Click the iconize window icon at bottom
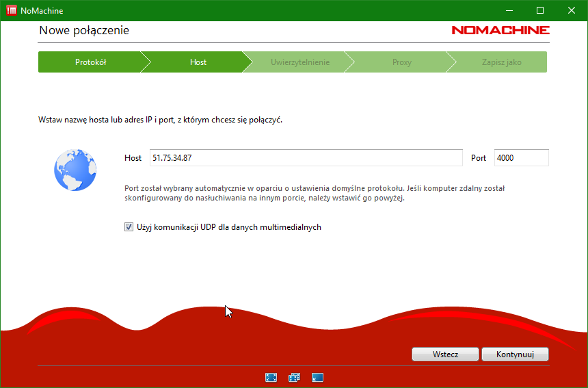Screen dimensions: 588x388 317,377
